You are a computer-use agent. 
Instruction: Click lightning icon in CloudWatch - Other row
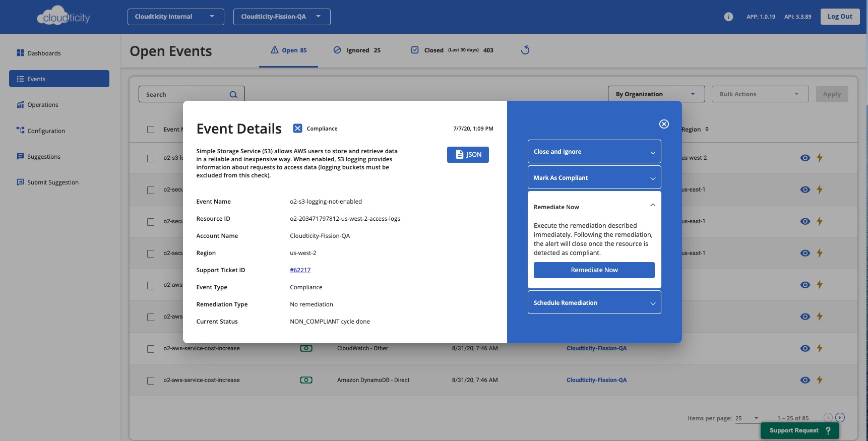click(x=820, y=348)
